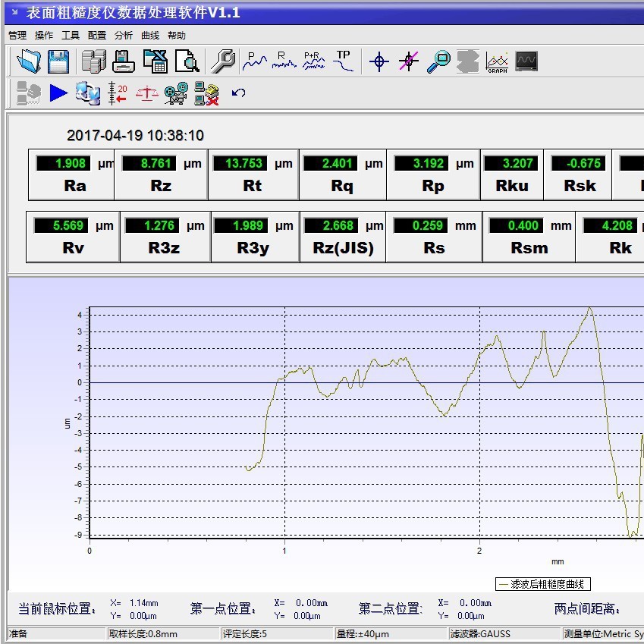Click the undo arrow icon
This screenshot has height=644, width=644.
[239, 93]
